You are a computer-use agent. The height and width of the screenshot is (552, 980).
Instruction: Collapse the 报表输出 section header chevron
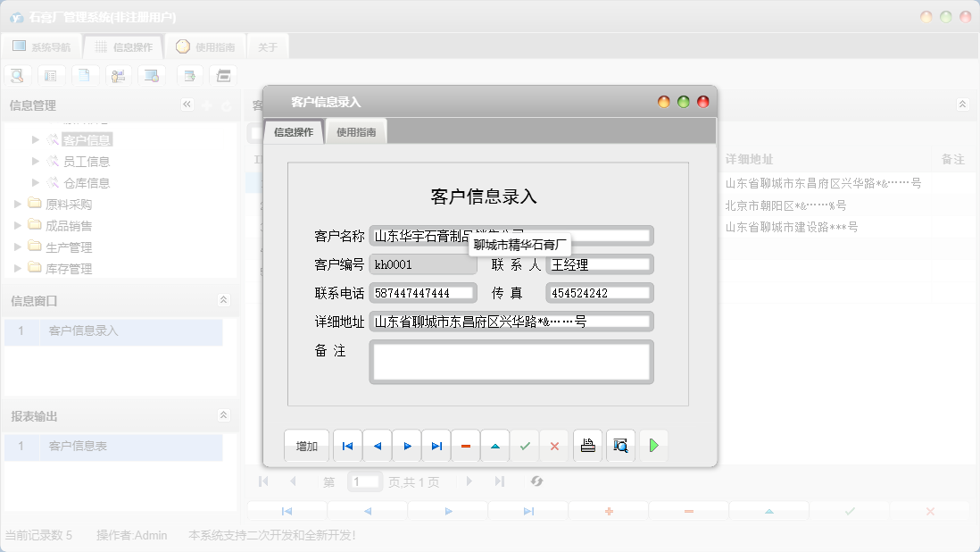pos(223,414)
